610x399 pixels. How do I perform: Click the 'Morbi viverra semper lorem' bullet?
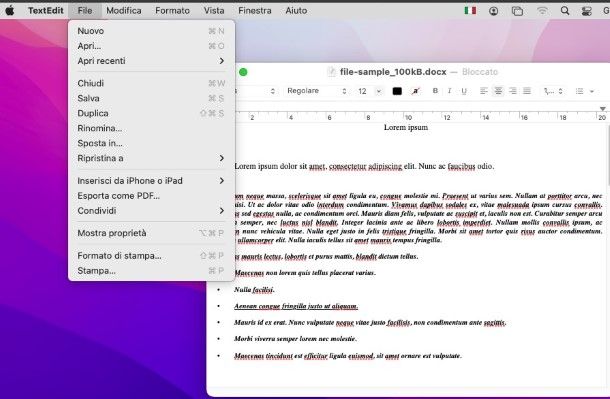point(295,339)
